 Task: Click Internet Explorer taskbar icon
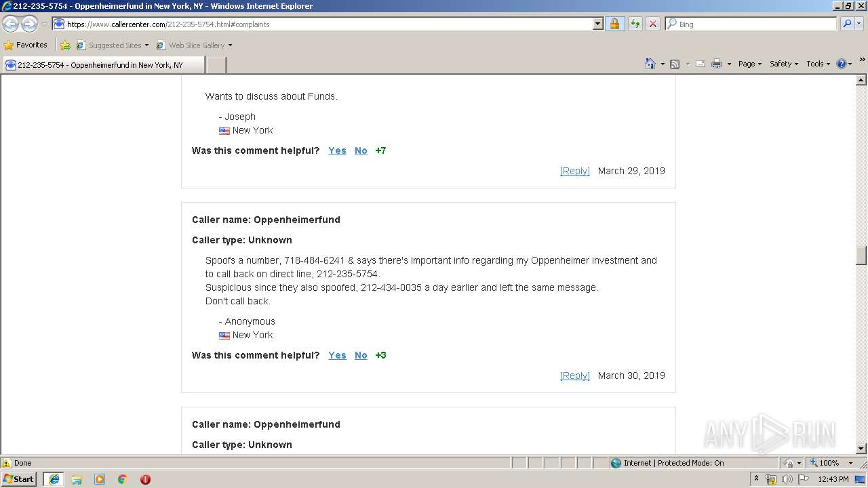point(54,479)
